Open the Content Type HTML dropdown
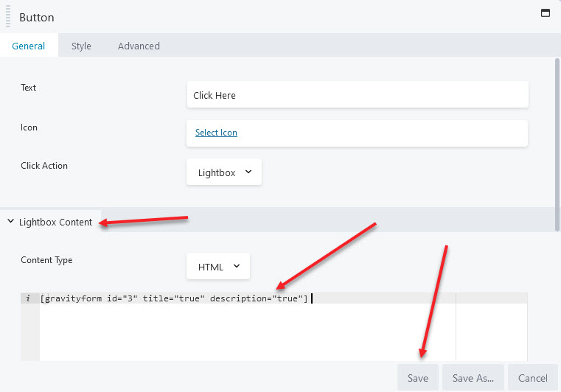This screenshot has height=392, width=561. 218,267
